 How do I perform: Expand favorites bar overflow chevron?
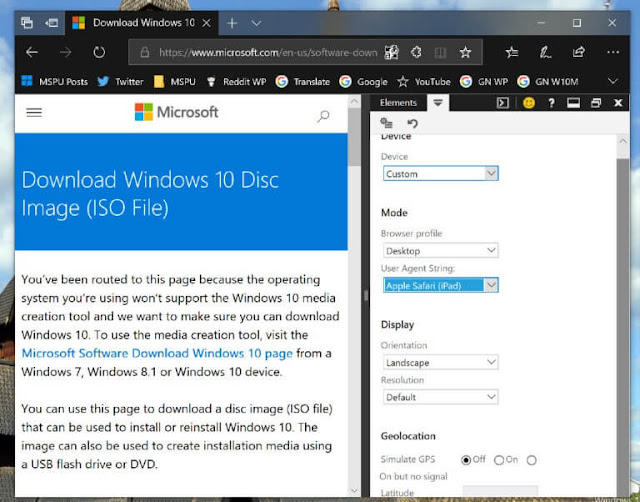click(x=613, y=81)
